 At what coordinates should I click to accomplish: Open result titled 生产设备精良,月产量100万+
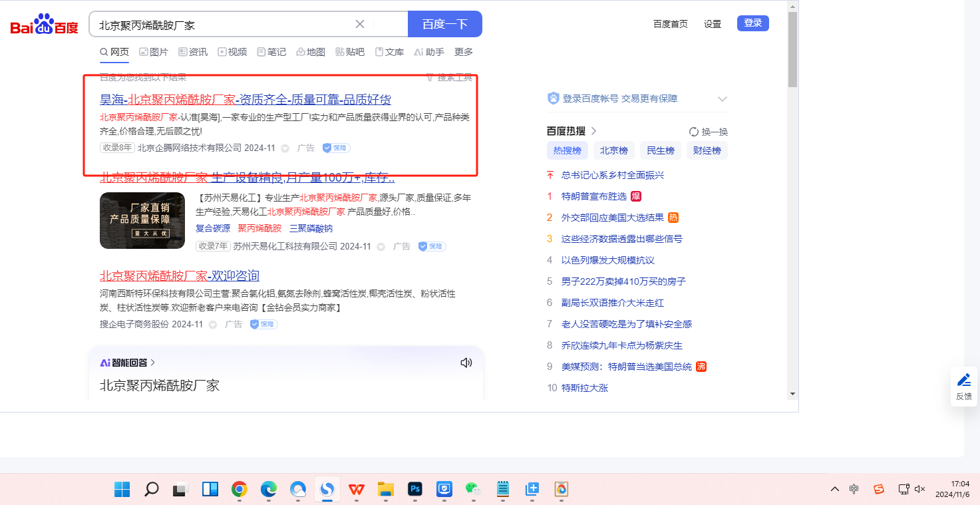(247, 178)
